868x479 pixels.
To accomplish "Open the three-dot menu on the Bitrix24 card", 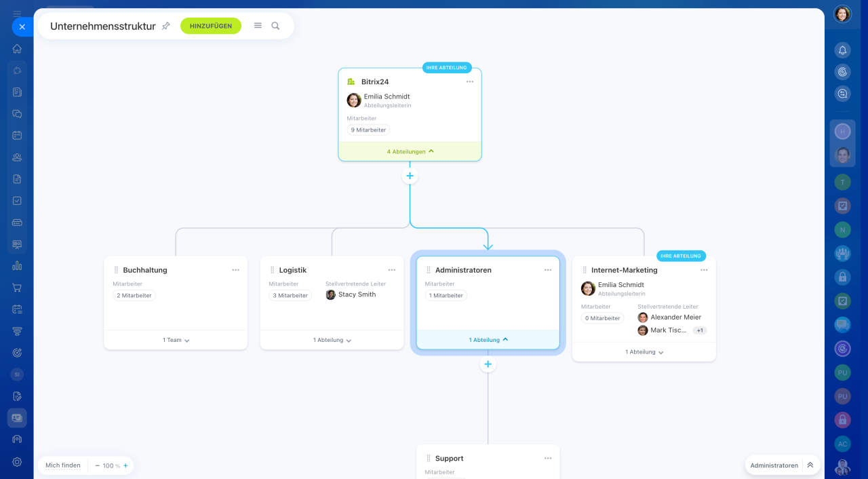I will tap(470, 81).
